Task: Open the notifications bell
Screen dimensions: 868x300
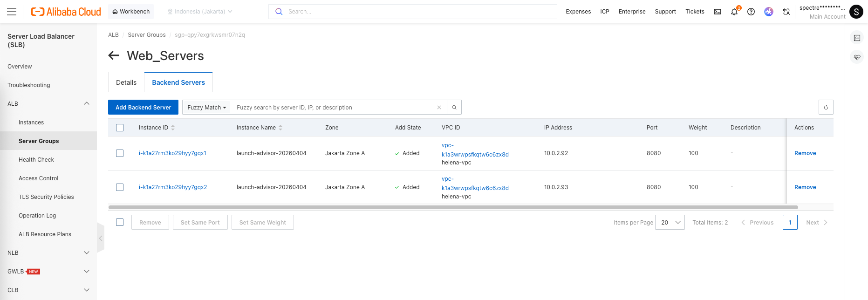Action: pos(734,12)
